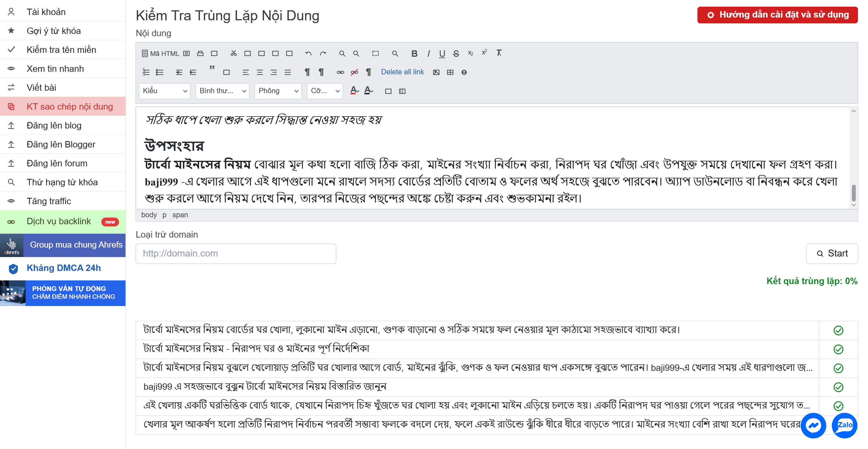
Task: Apply superscript formatting
Action: 484,53
